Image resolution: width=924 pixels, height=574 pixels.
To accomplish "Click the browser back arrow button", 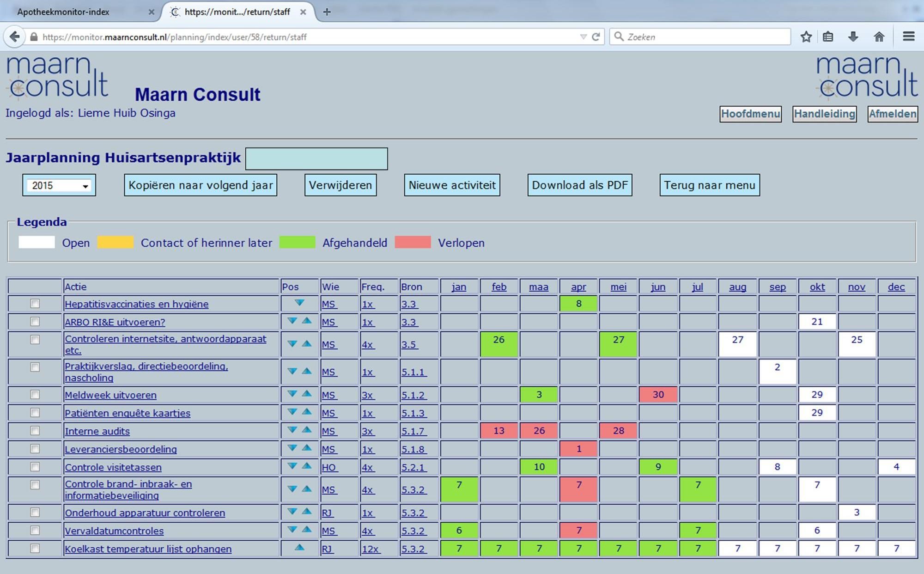I will pos(15,37).
